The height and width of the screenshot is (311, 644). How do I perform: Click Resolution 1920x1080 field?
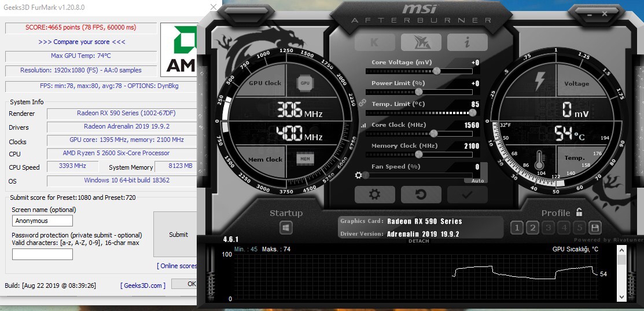click(81, 70)
